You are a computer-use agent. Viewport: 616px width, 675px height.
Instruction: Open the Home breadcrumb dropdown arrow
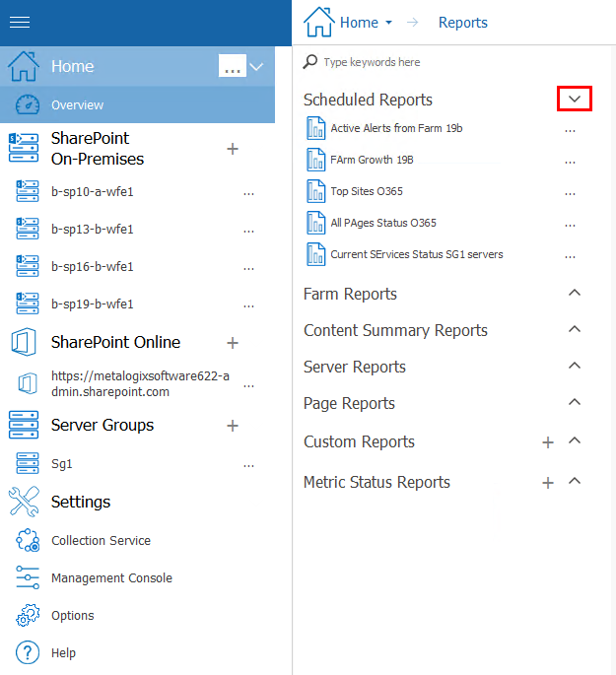click(388, 23)
